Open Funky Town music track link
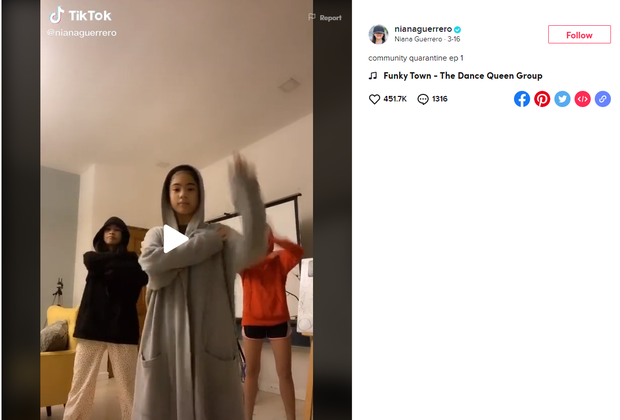Screen dimensions: 620x420 coord(463,76)
